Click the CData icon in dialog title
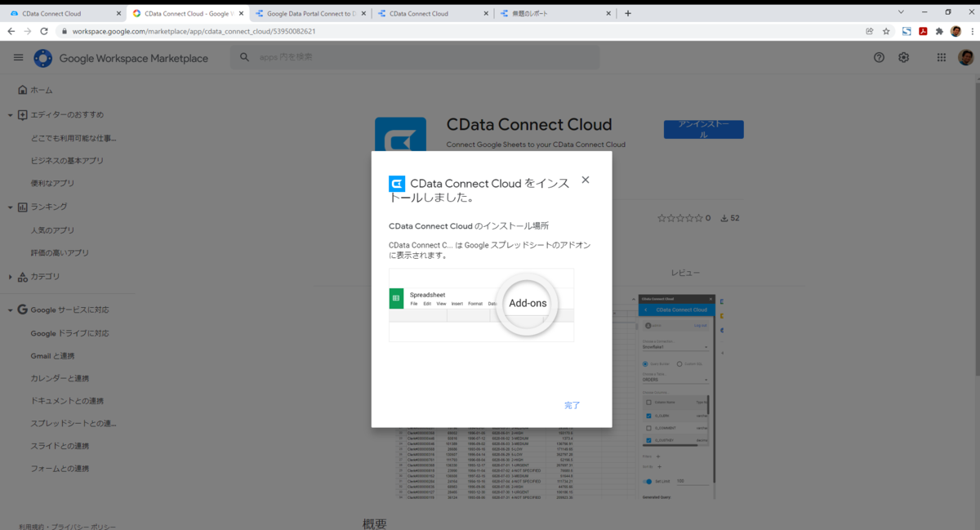Screen dimensions: 980x530 click(x=397, y=184)
